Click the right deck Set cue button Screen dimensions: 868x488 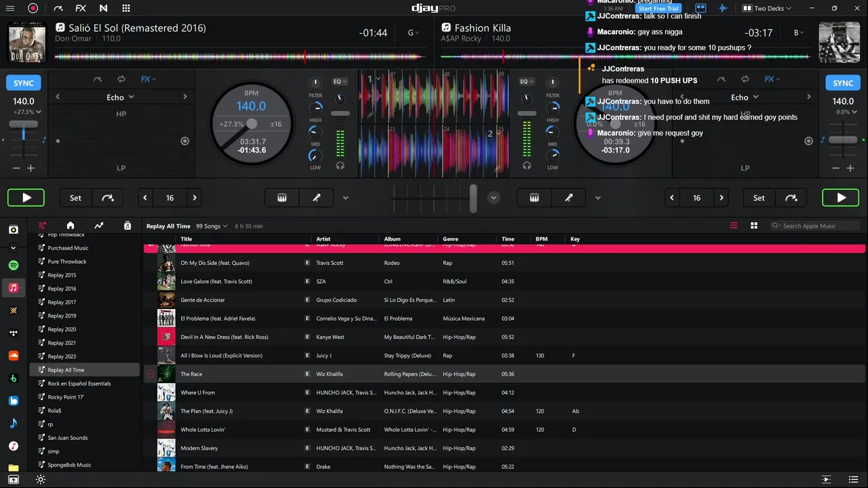759,198
